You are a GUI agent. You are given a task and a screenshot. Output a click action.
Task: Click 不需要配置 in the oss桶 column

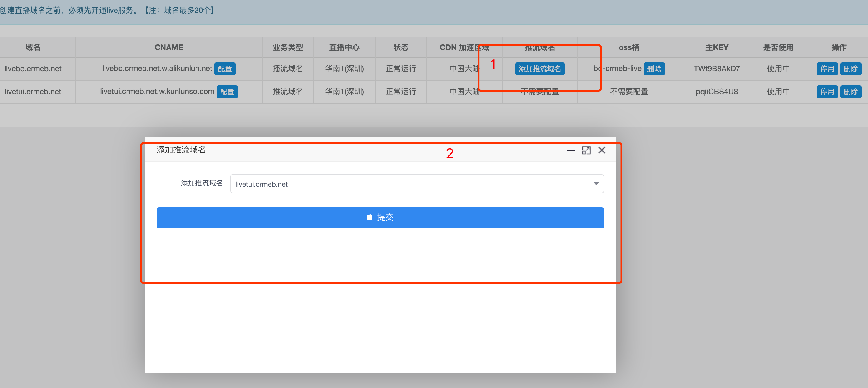tap(629, 92)
